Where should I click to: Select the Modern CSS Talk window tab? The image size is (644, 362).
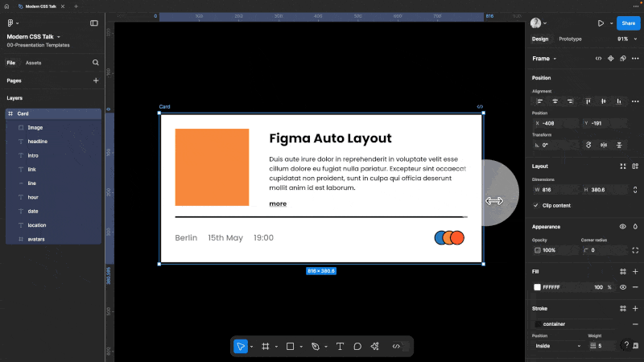pyautogui.click(x=41, y=6)
